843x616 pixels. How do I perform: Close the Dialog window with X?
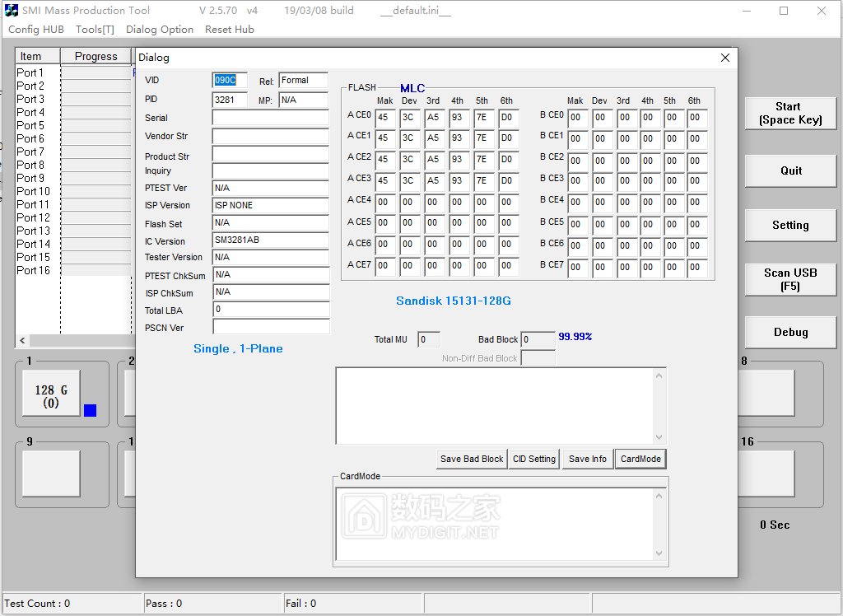coord(724,58)
